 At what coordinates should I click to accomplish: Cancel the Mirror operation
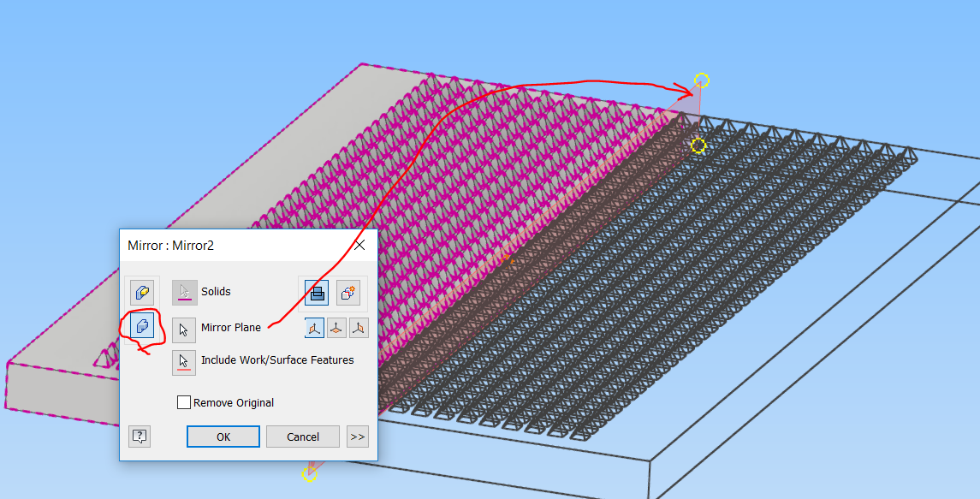point(302,437)
